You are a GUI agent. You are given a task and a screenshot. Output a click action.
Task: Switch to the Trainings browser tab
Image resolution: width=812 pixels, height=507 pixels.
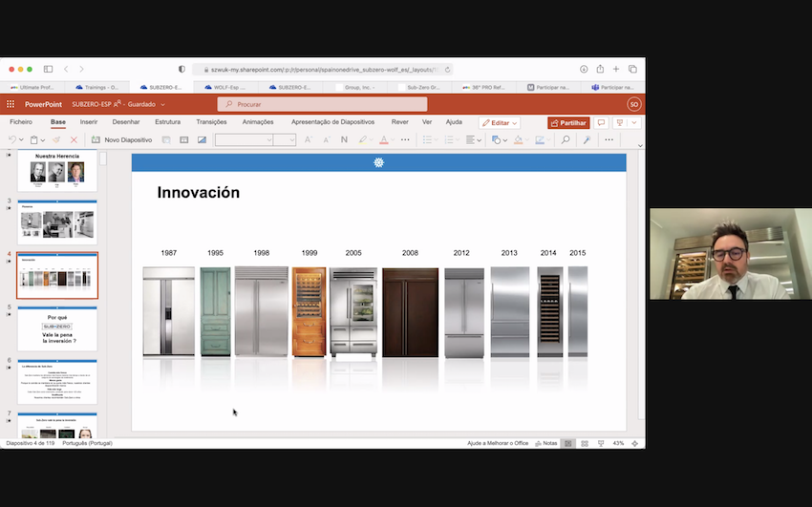[96, 88]
